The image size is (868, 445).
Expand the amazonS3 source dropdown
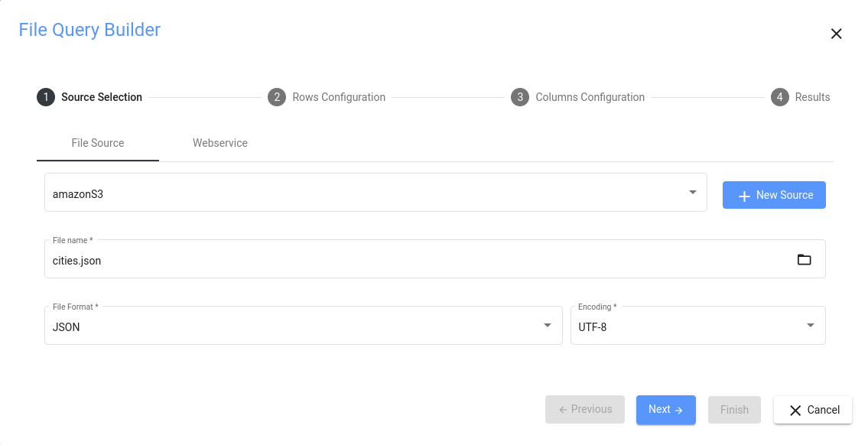click(x=692, y=193)
